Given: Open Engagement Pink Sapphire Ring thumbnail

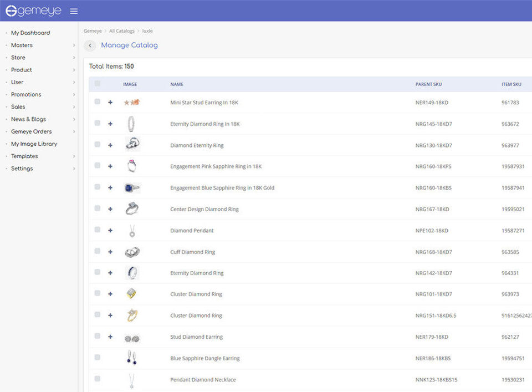Looking at the screenshot, I should pyautogui.click(x=132, y=166).
